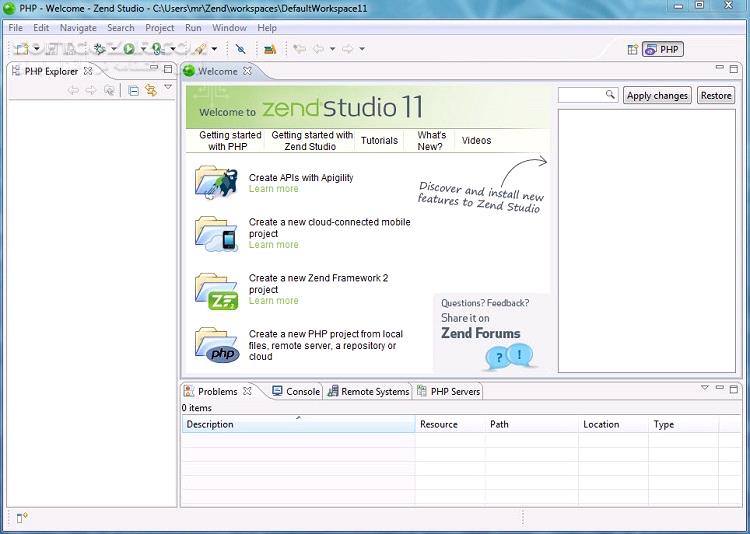Click the Apigility project folder icon

pos(216,183)
